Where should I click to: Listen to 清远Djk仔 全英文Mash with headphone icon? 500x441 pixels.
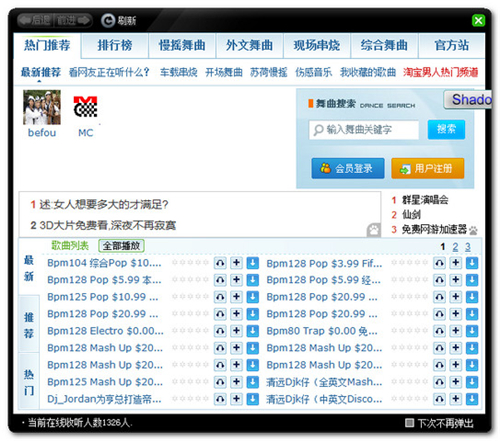coord(439,382)
